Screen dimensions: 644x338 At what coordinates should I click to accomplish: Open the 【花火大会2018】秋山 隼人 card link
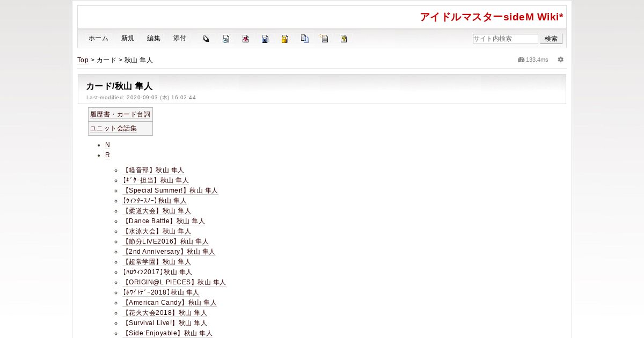165,313
